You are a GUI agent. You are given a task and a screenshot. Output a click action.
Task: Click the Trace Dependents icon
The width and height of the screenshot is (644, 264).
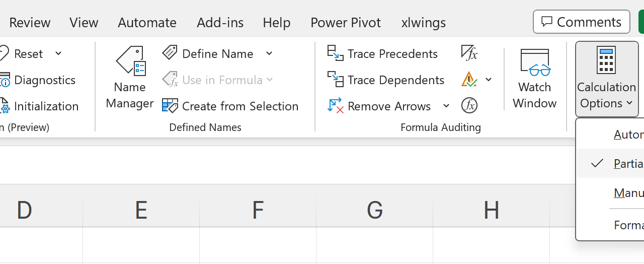coord(335,80)
